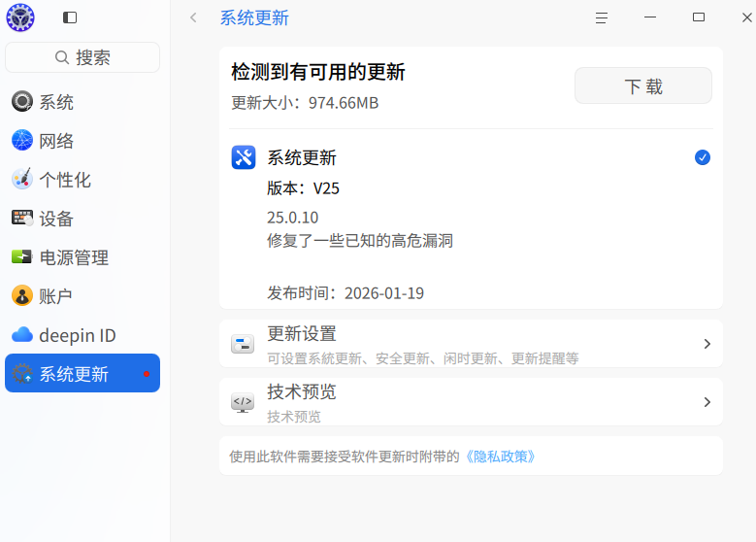Open the 《隐私政策》 link

click(x=501, y=457)
